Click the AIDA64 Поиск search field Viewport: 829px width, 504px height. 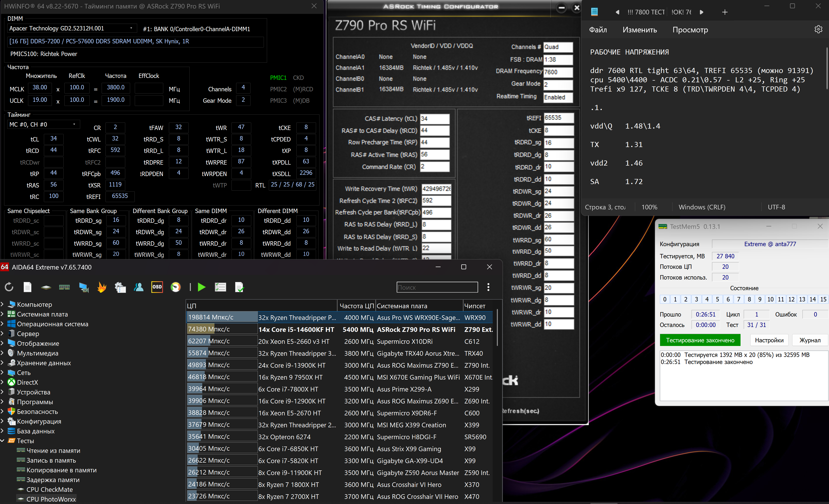[437, 288]
